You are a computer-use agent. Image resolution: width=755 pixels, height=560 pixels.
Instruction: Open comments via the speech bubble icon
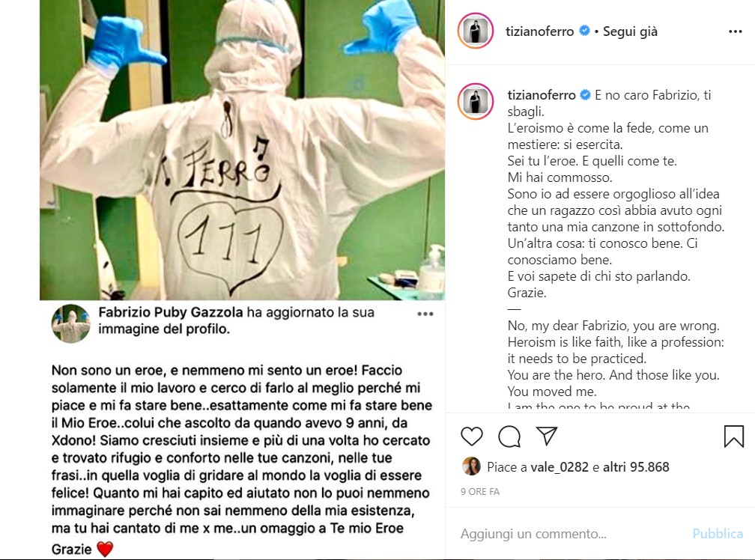(509, 436)
